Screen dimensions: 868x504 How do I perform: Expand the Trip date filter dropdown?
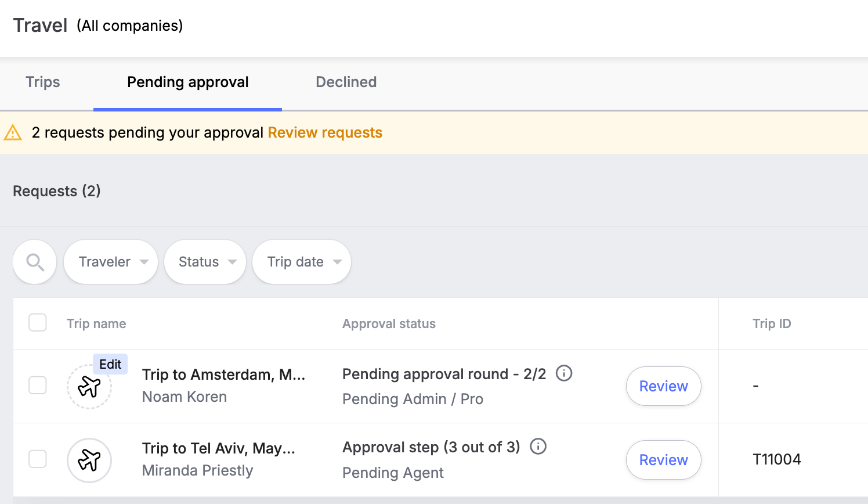(x=302, y=262)
